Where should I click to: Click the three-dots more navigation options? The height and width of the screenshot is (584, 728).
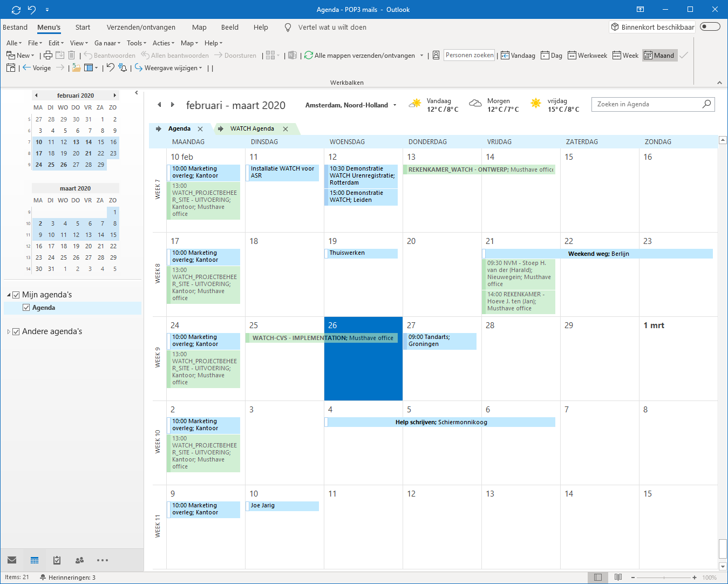103,560
